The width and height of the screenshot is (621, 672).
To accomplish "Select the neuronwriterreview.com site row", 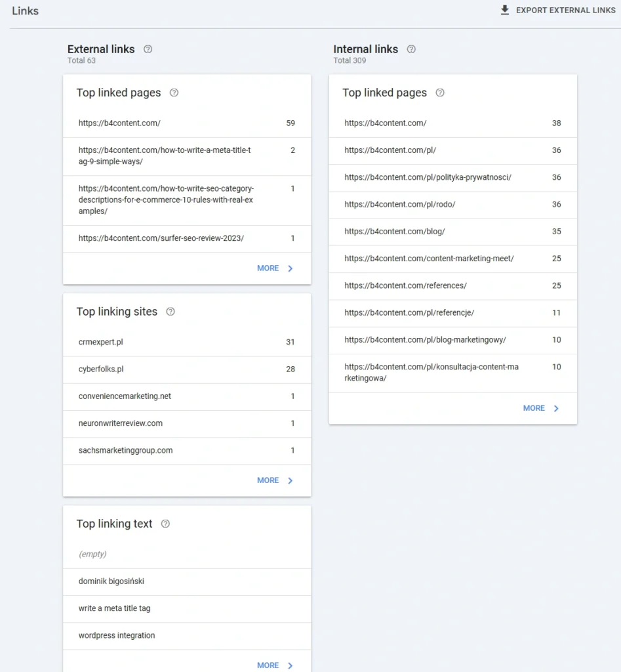I will 187,423.
